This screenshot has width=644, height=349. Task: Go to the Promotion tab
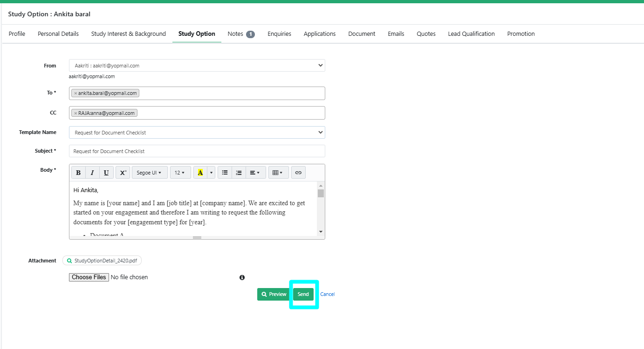click(x=521, y=34)
